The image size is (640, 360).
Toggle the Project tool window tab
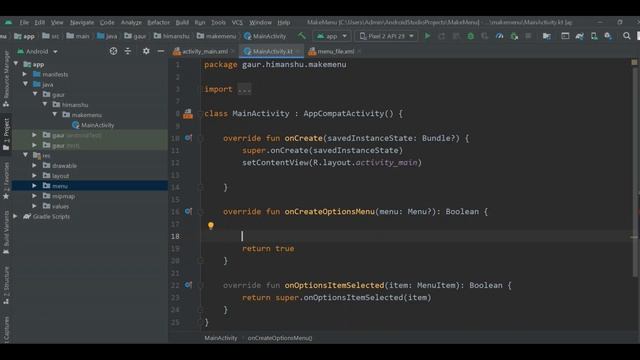click(6, 135)
